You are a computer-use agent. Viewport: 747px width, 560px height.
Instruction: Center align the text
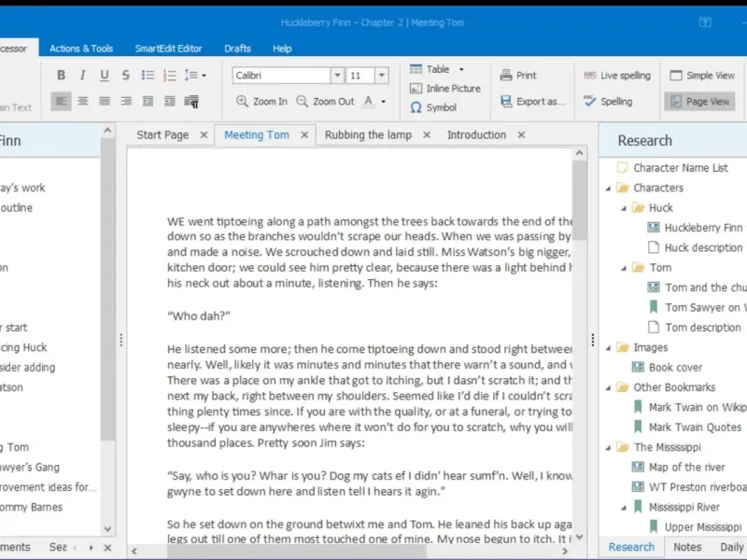(x=83, y=101)
